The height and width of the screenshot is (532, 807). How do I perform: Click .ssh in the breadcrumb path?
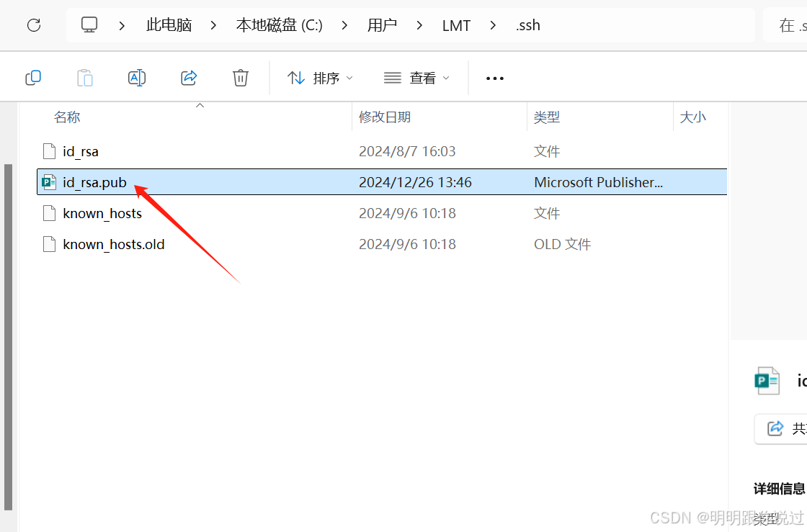[x=527, y=25]
